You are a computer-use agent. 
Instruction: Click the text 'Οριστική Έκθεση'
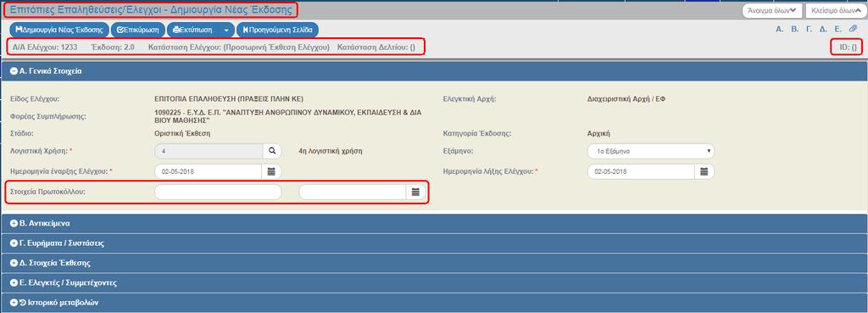point(182,133)
